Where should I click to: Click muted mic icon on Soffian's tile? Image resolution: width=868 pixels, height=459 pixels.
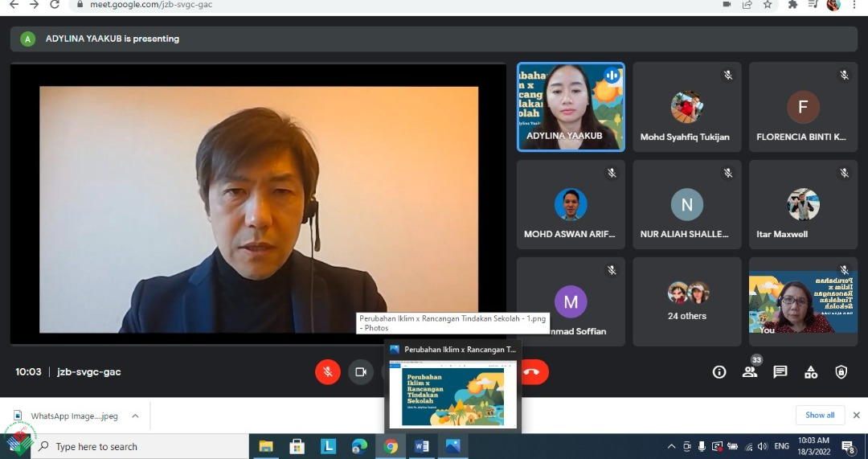[x=612, y=270]
